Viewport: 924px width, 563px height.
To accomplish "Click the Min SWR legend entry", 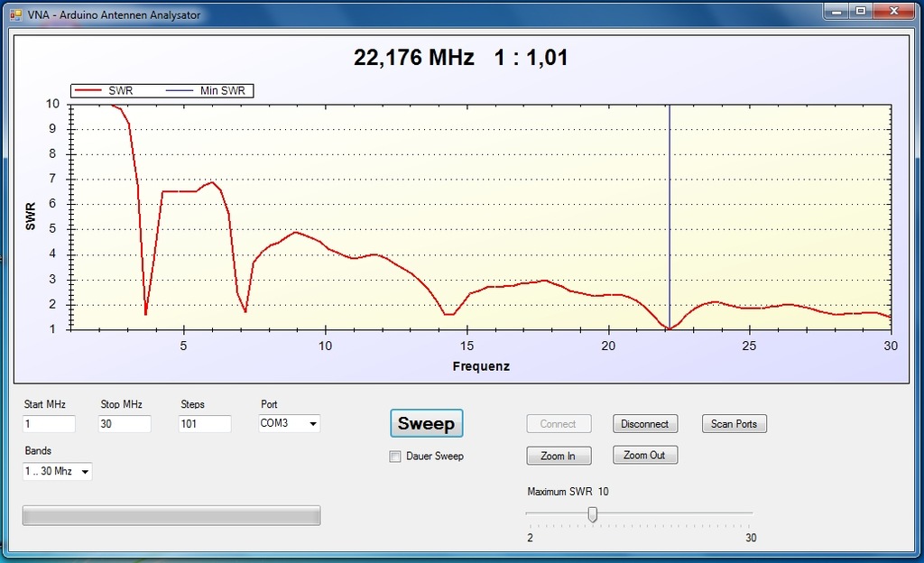I will coord(207,91).
